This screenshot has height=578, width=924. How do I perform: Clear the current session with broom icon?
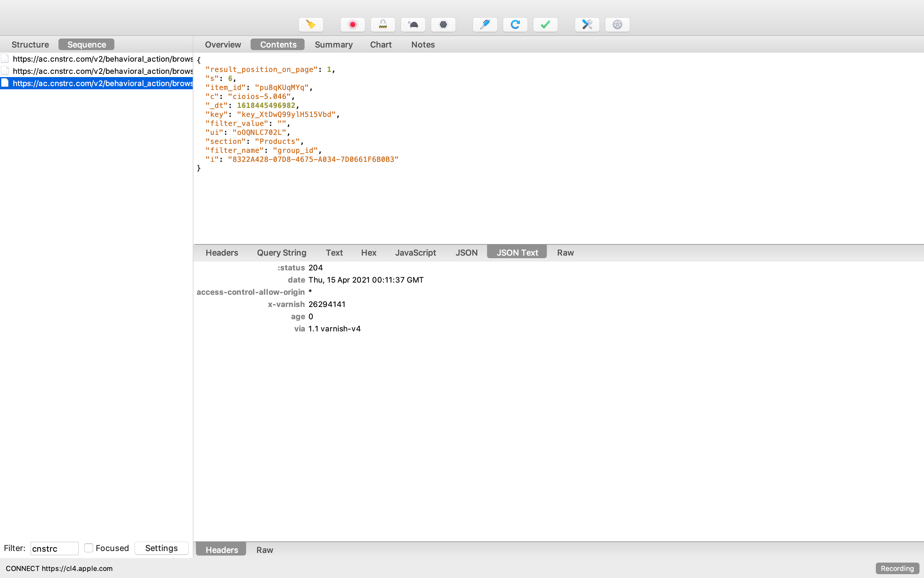point(311,24)
